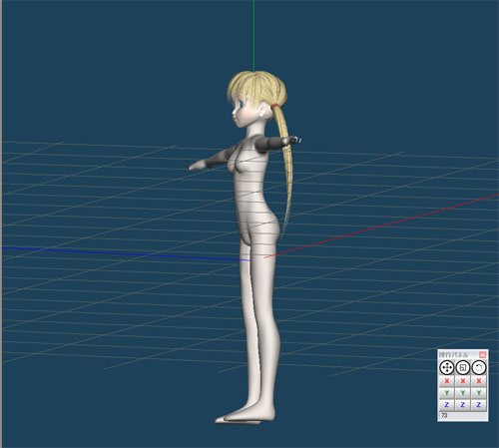Click the X button under rotate tool
The width and height of the screenshot is (499, 448).
click(479, 381)
